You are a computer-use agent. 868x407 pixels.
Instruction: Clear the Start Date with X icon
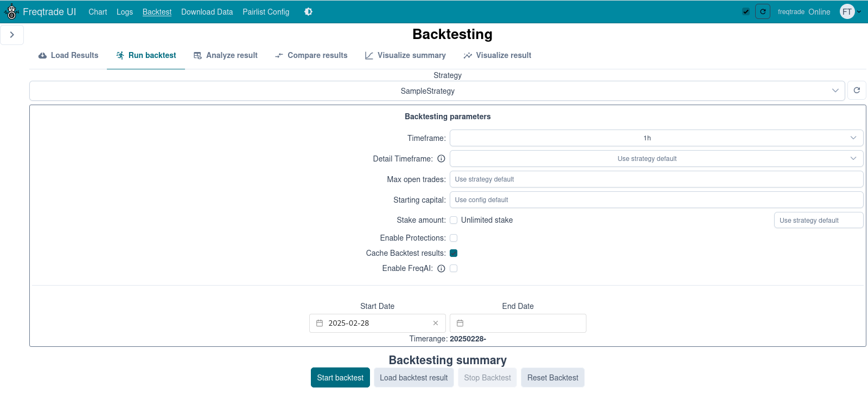click(436, 323)
